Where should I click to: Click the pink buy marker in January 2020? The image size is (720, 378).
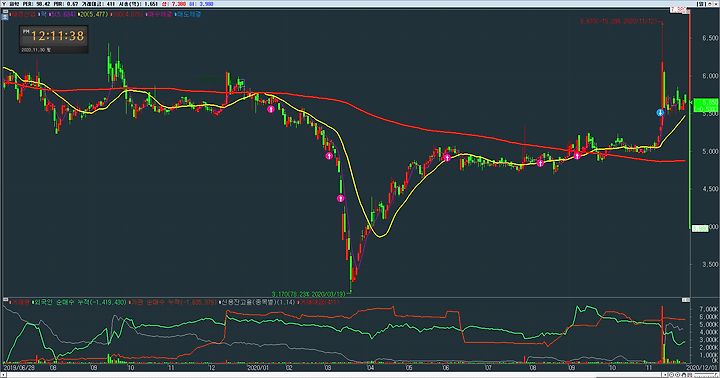point(271,109)
